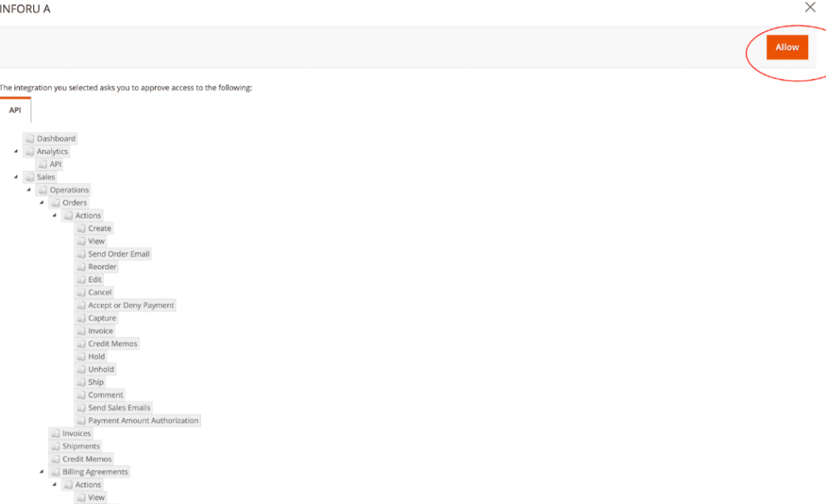Click the Send Sales Emails icon
The width and height of the screenshot is (826, 504).
pyautogui.click(x=81, y=407)
